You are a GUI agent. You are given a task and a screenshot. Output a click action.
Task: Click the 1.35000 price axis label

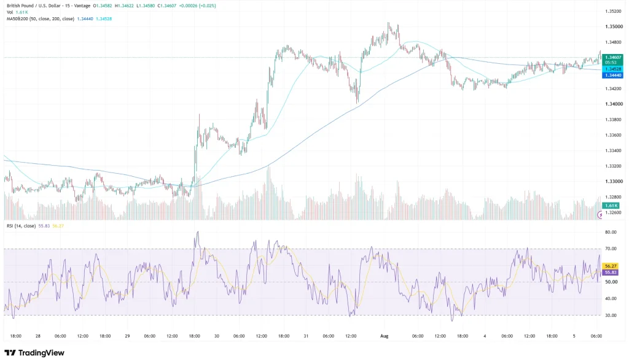pyautogui.click(x=614, y=26)
